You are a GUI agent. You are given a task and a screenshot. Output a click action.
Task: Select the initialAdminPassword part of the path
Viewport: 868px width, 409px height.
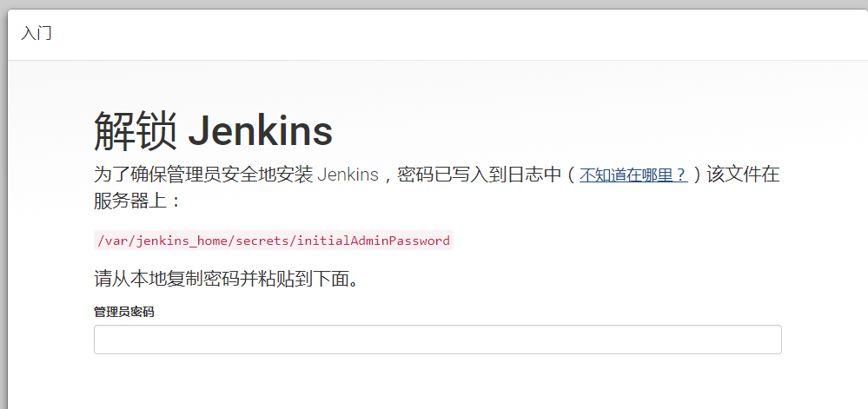click(x=374, y=241)
